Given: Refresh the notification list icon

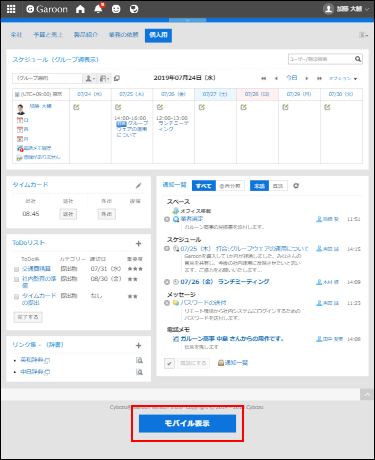Looking at the screenshot, I should 296,186.
